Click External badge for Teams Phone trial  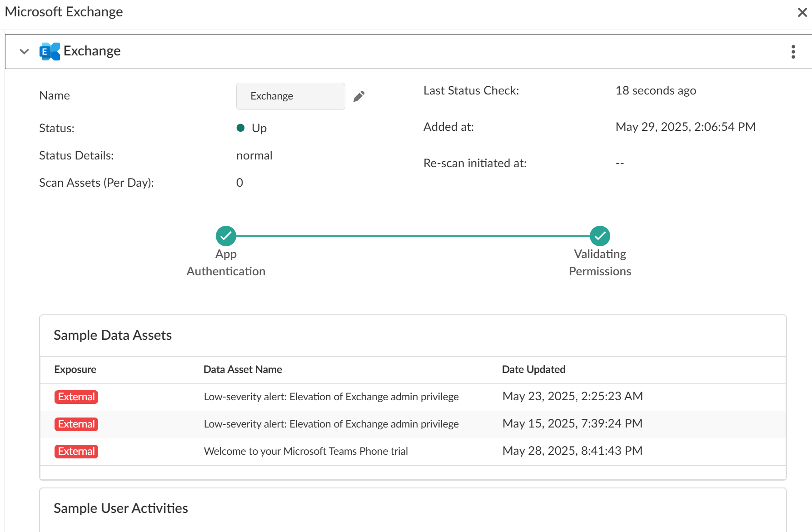(76, 451)
